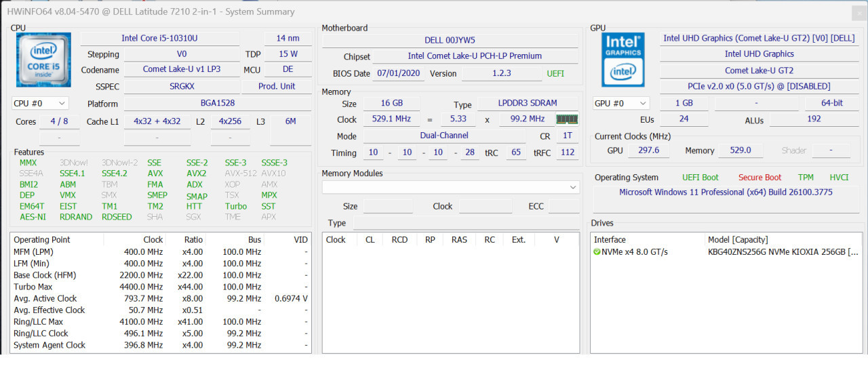Viewport: 868px width, 389px height.
Task: Click the Prod. Unit field
Action: pos(277,87)
